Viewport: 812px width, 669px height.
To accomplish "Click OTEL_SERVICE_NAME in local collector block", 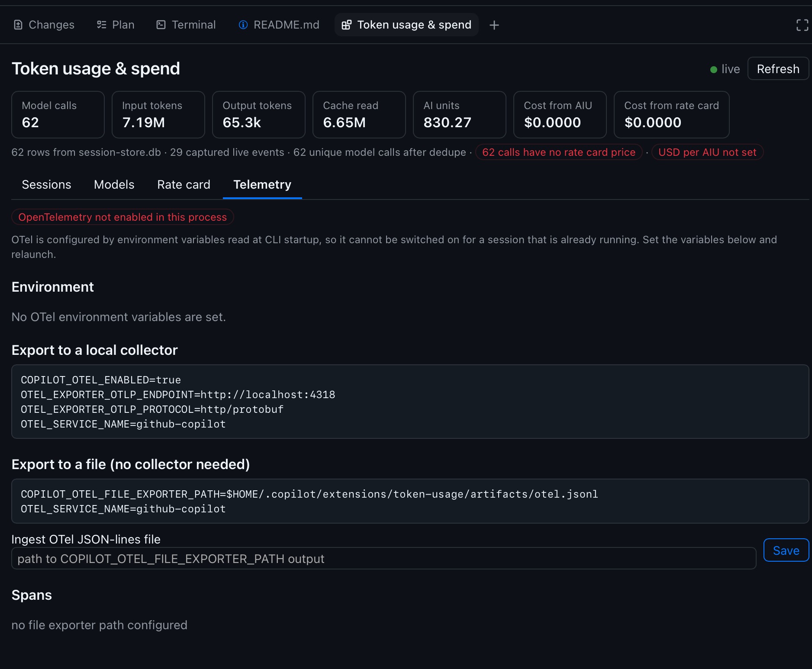I will point(123,424).
